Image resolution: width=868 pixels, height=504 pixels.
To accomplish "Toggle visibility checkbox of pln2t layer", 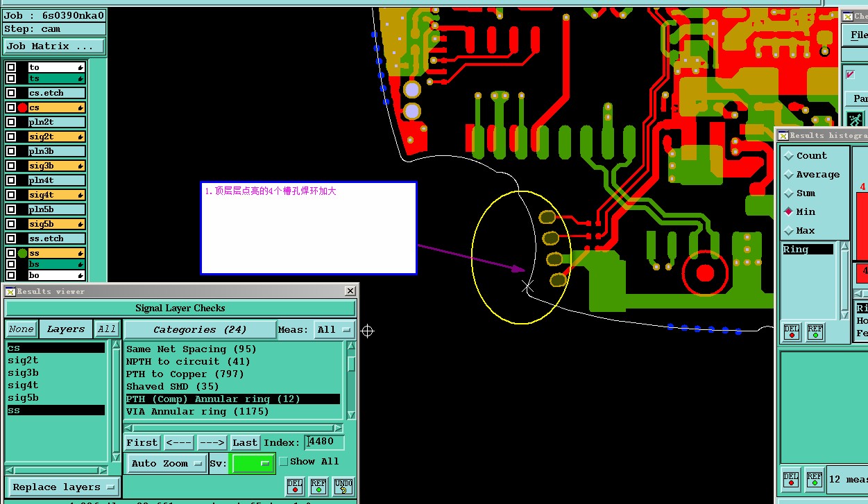I will (11, 122).
